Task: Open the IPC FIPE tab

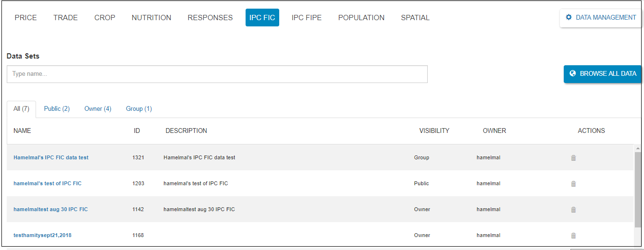Action: [307, 18]
